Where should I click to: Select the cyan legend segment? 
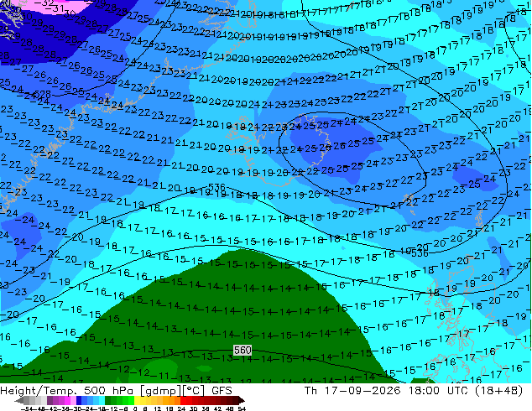[102, 401]
